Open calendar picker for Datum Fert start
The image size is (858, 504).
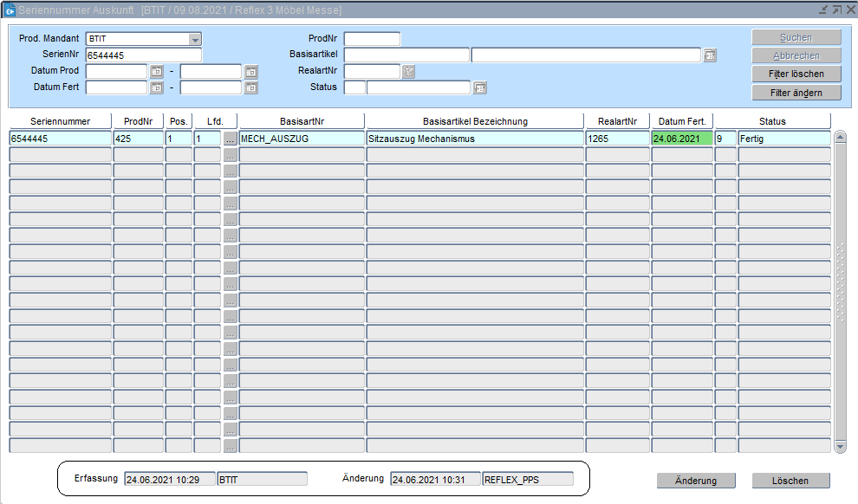[x=157, y=87]
